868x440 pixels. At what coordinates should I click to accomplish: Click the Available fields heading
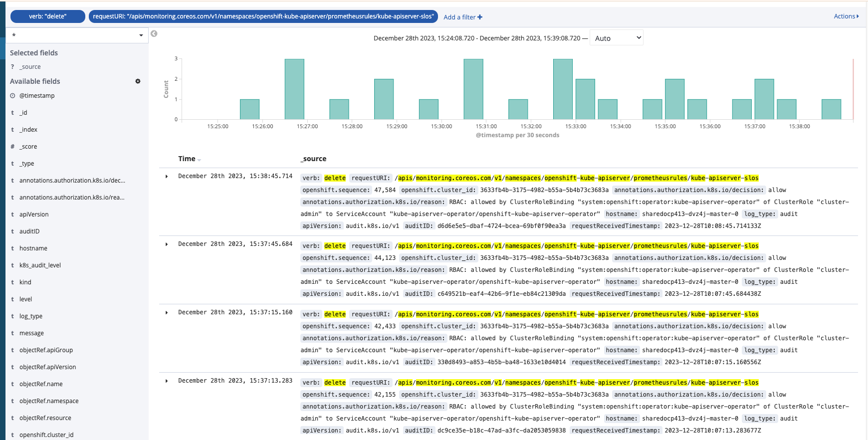tap(35, 81)
